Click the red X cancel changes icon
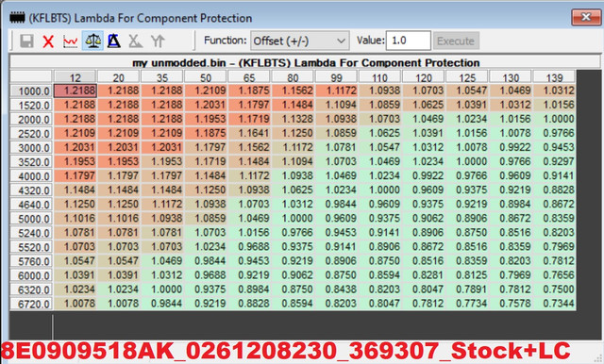This screenshot has width=604, height=364. 48,41
